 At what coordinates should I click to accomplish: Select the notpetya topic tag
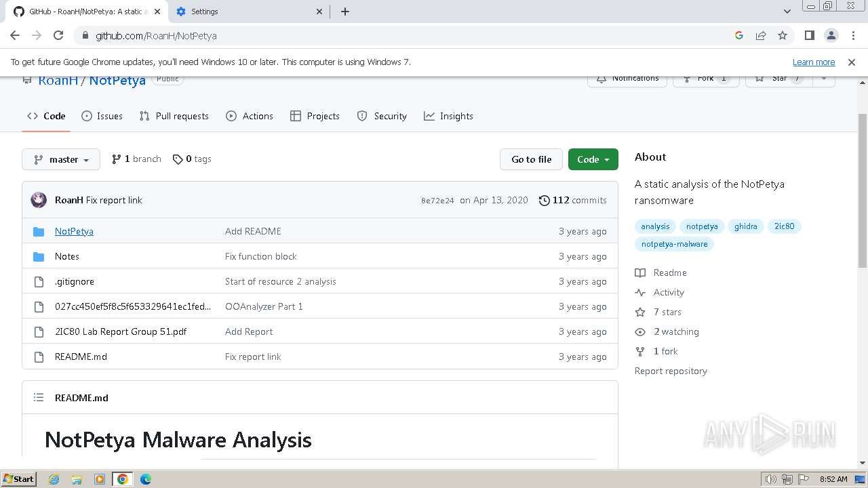(x=702, y=226)
